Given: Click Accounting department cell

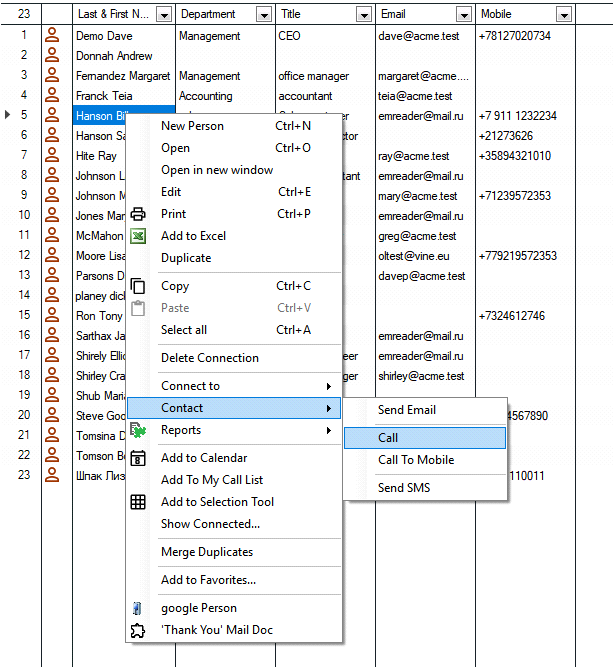Looking at the screenshot, I should [225, 96].
